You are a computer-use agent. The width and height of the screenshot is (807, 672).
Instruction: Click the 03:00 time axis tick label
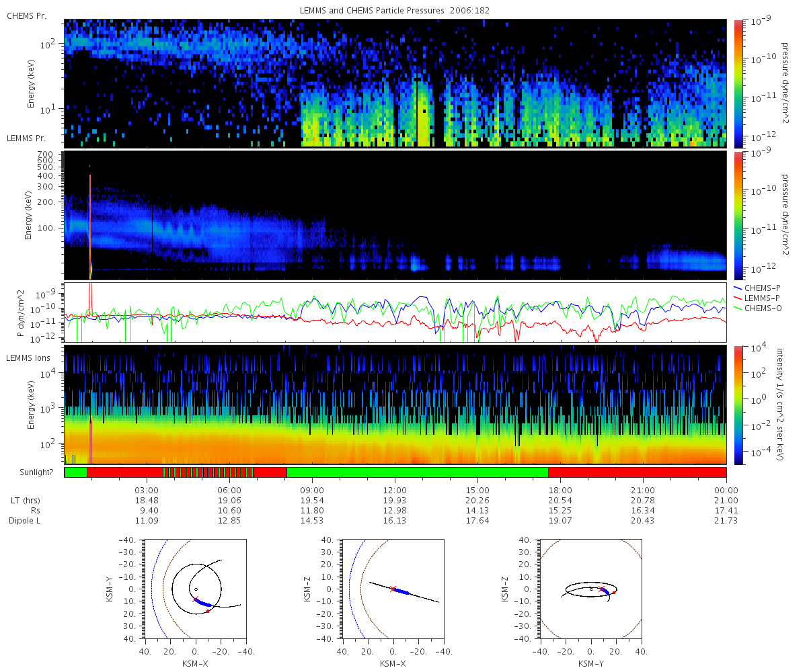click(147, 489)
